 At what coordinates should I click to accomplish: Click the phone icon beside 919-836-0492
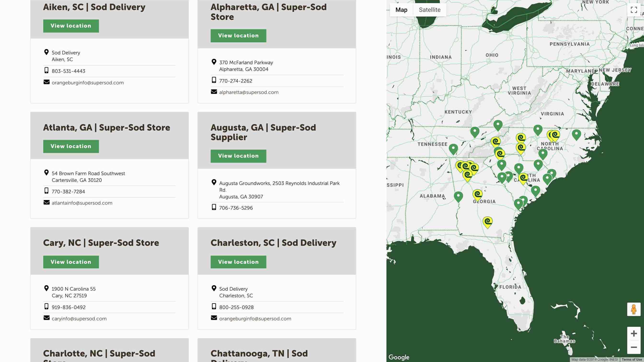point(46,306)
